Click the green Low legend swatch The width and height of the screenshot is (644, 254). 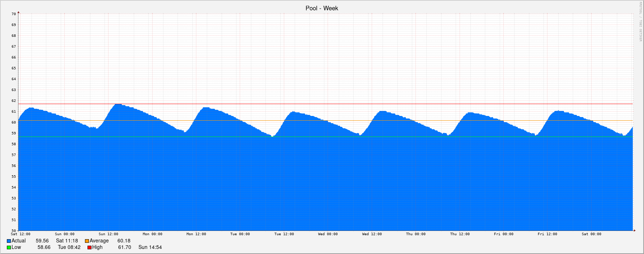[9, 247]
